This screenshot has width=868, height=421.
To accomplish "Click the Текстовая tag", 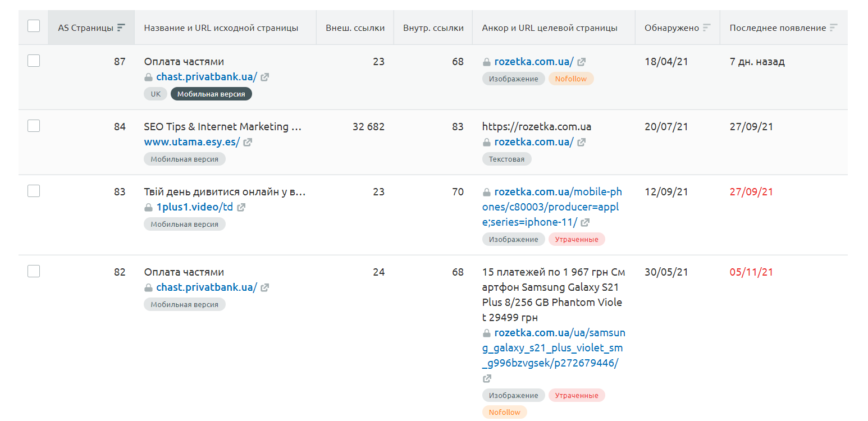I will tap(506, 159).
